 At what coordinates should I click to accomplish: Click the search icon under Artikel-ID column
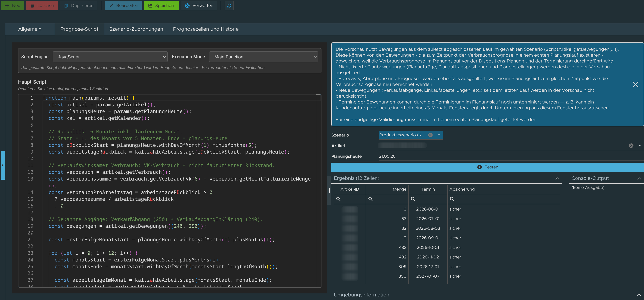[338, 199]
